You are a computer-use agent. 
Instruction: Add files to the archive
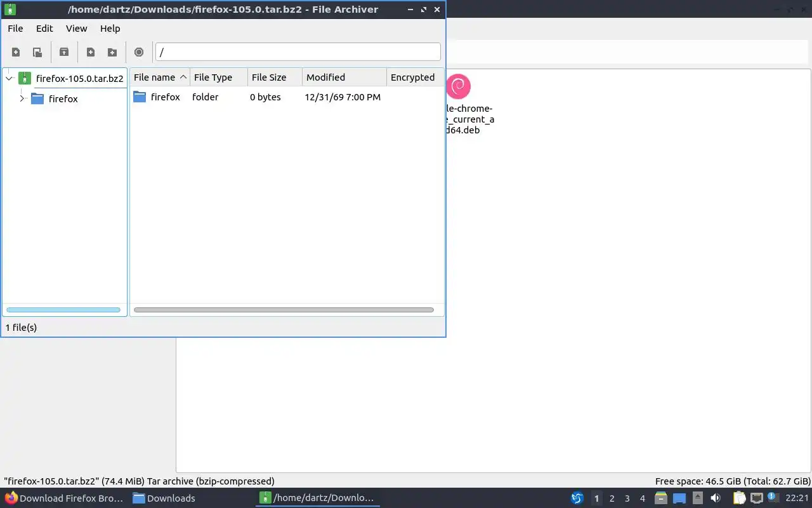[91, 52]
